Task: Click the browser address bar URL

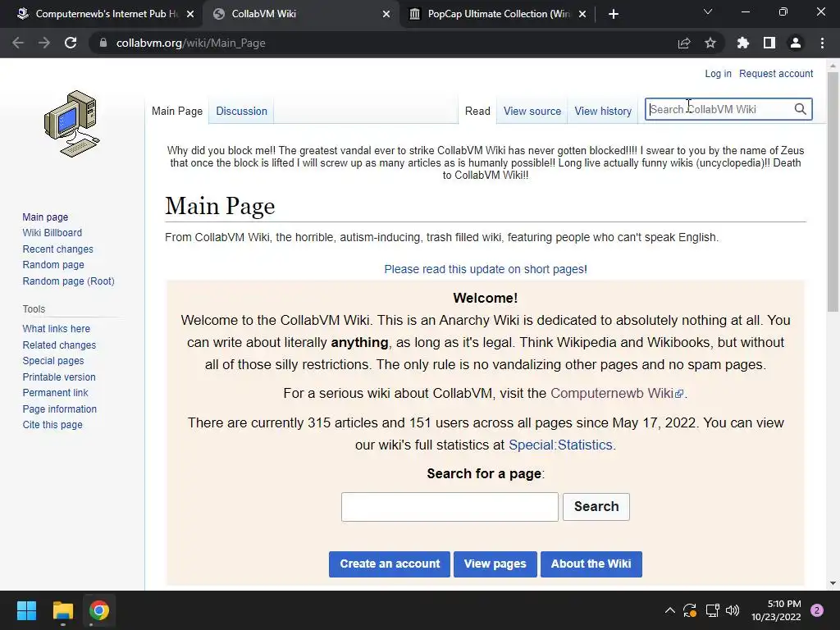Action: click(190, 43)
